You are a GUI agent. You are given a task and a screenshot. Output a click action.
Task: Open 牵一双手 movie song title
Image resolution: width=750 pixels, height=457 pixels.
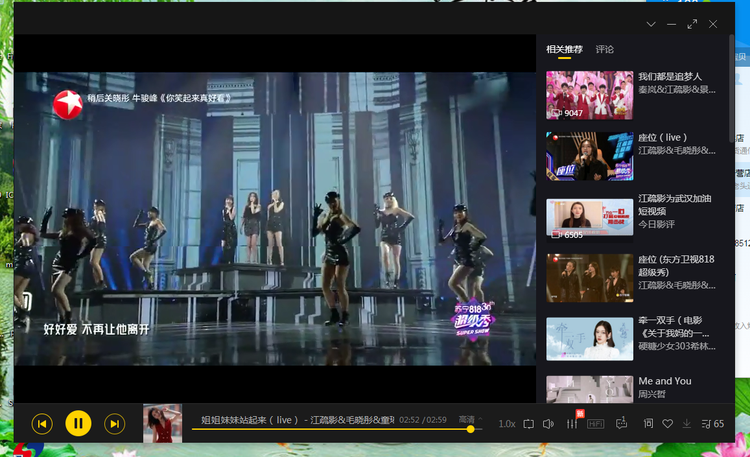coord(674,327)
